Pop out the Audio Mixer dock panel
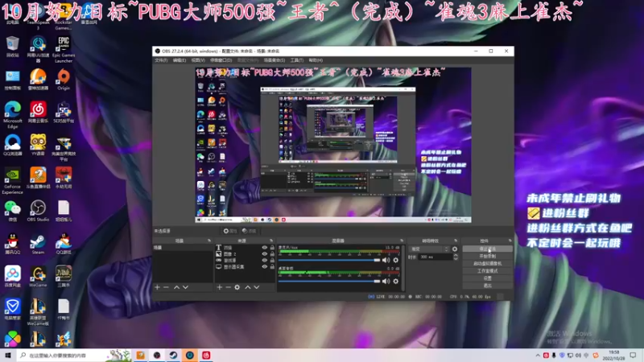This screenshot has width=644, height=362. [x=402, y=241]
